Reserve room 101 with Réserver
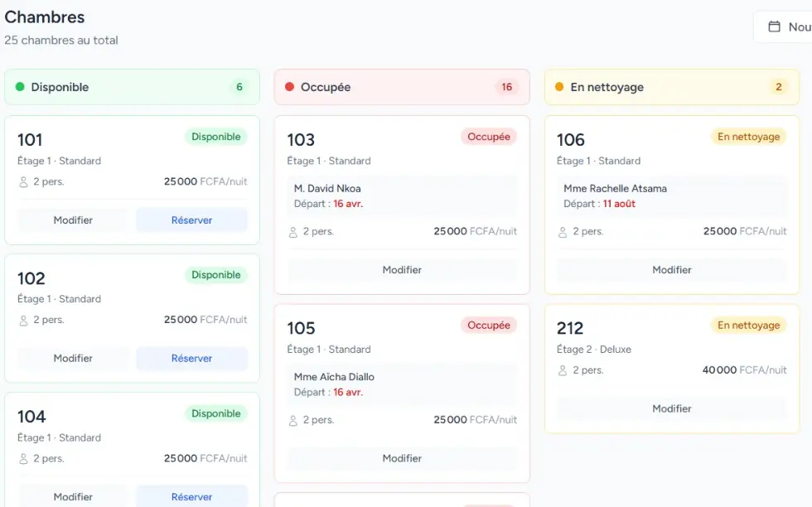The width and height of the screenshot is (812, 507). [x=191, y=220]
